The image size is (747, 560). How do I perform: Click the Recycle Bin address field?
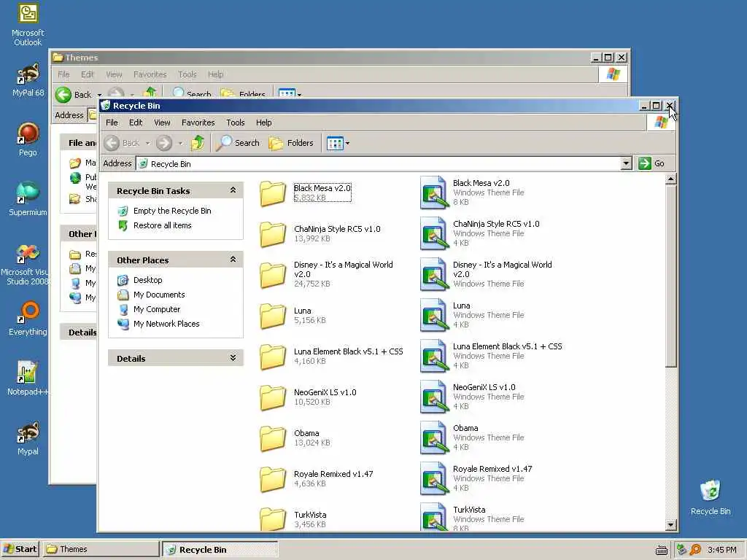379,164
